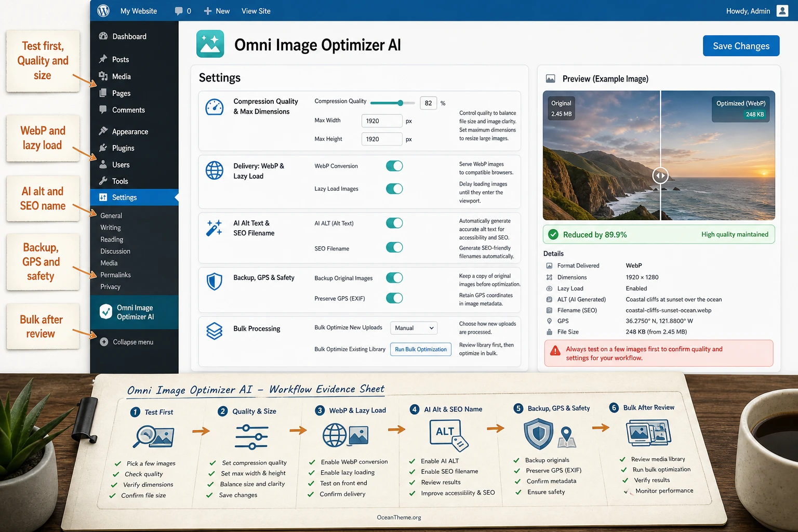The image size is (798, 532).
Task: Click the General settings submenu item
Action: (x=111, y=216)
